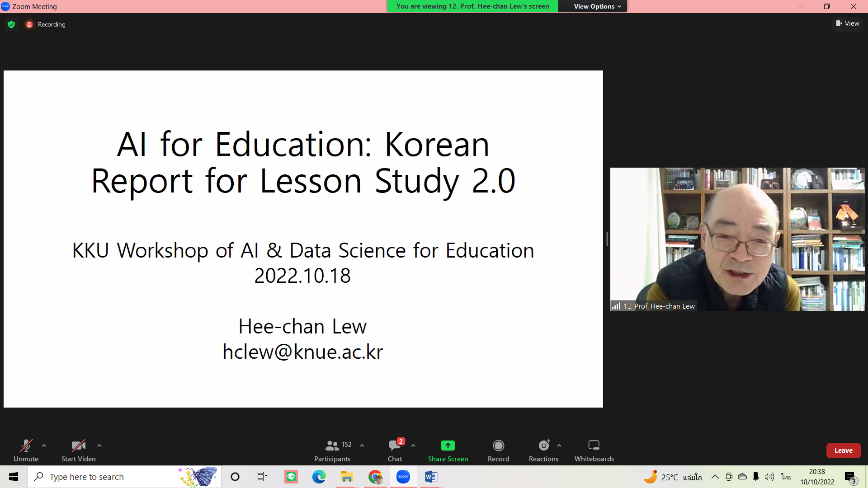Click the divider handle beside speaker video
Screen dimensions: 868x488
(607, 239)
